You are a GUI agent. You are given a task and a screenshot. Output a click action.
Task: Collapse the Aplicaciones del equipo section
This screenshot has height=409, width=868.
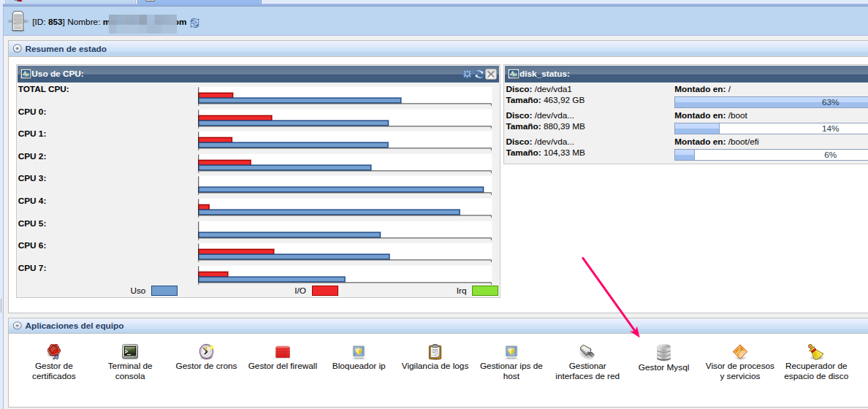(x=18, y=326)
